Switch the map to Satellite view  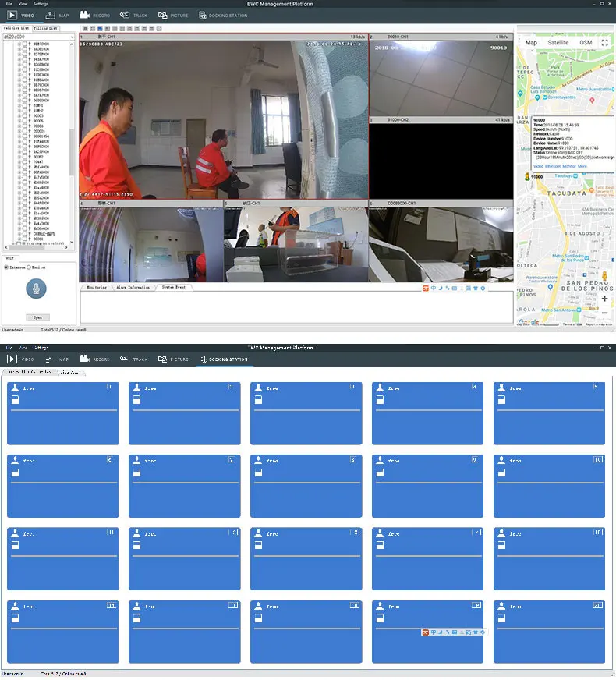[x=558, y=43]
